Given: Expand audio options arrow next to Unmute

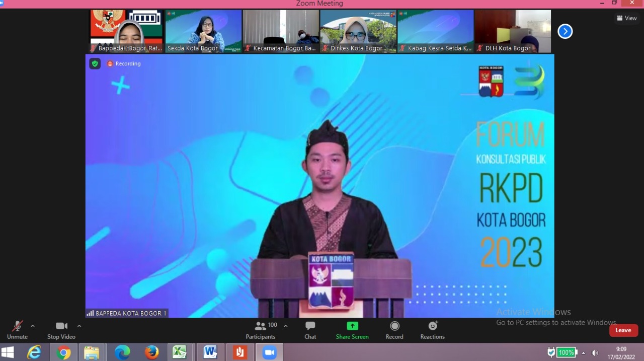Looking at the screenshot, I should 33,326.
